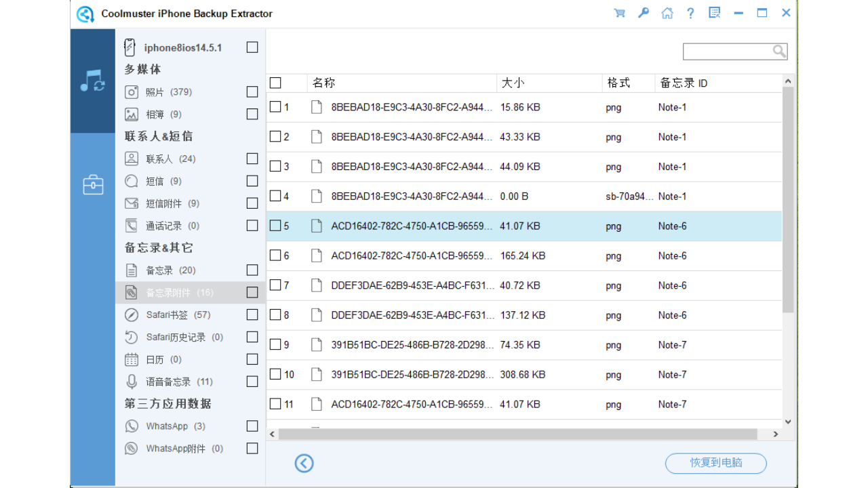The width and height of the screenshot is (868, 488).
Task: Click the 恢复到电脑 button
Action: [715, 463]
